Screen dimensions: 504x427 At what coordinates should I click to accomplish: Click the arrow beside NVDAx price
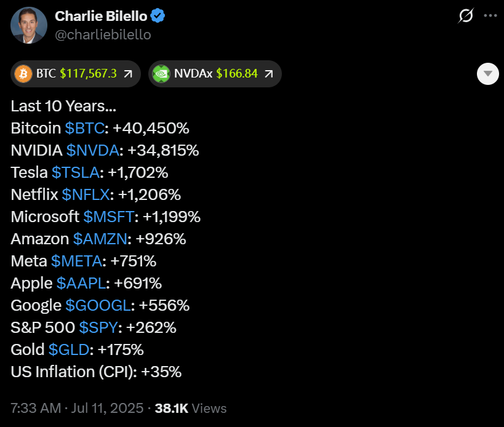click(x=268, y=74)
